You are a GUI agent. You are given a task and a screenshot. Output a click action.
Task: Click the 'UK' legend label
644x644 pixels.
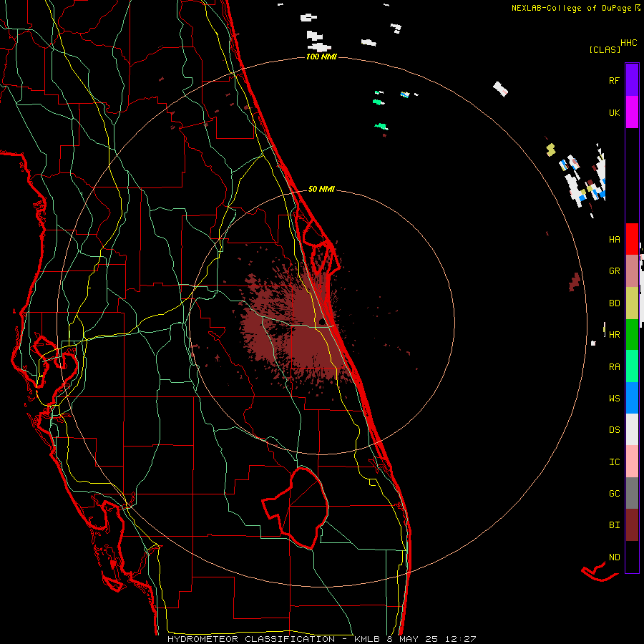[614, 113]
